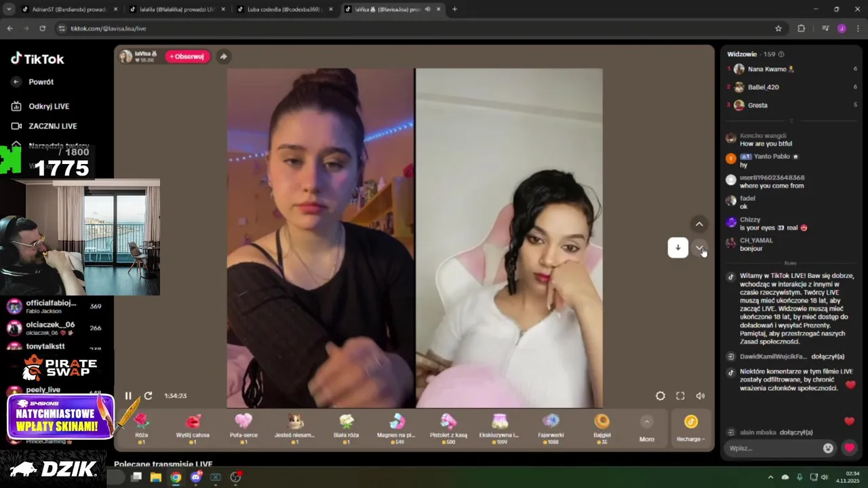This screenshot has width=868, height=488.
Task: Open Discord from the taskbar
Action: (x=196, y=477)
